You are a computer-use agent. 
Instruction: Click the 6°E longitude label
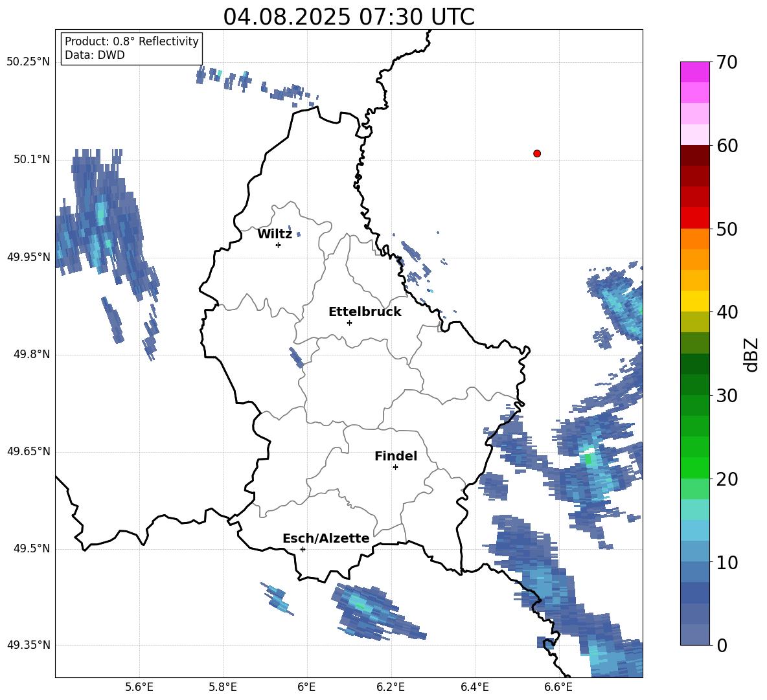[x=306, y=687]
